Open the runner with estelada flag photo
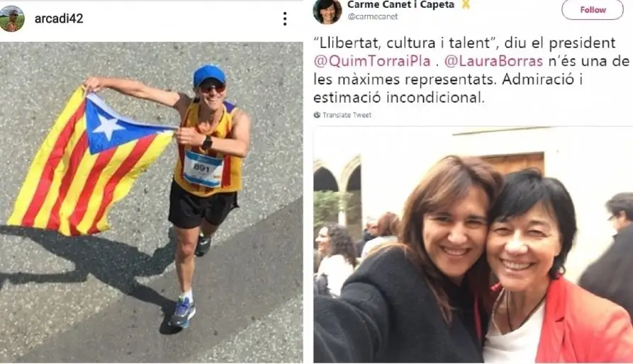The height and width of the screenshot is (364, 633). point(152,203)
